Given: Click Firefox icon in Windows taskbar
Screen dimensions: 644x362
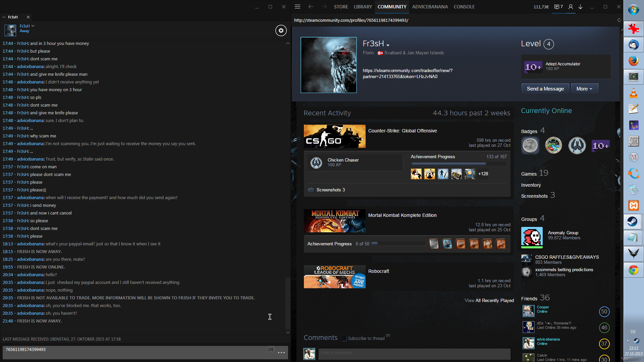Looking at the screenshot, I should tap(633, 61).
